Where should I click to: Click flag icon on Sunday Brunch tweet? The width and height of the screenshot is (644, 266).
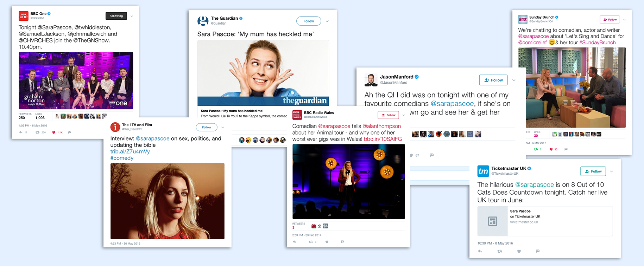point(566,149)
